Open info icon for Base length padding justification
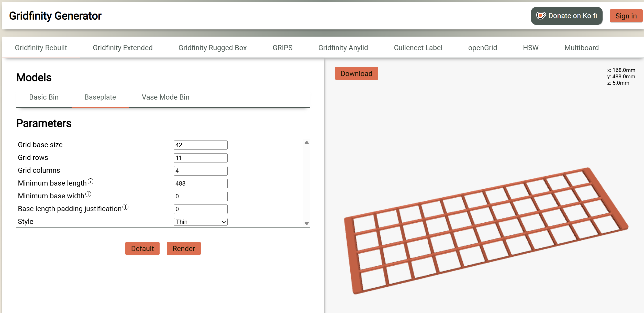644x313 pixels. click(x=126, y=207)
